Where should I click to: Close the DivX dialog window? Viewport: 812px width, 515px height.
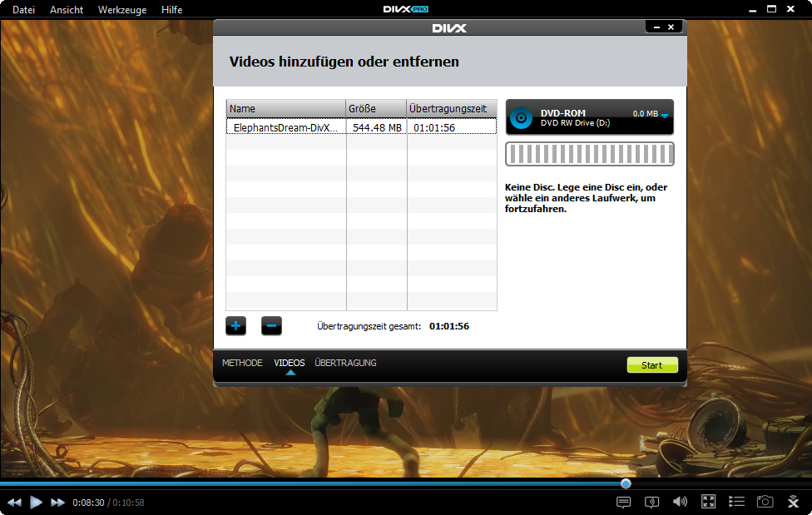pos(671,27)
